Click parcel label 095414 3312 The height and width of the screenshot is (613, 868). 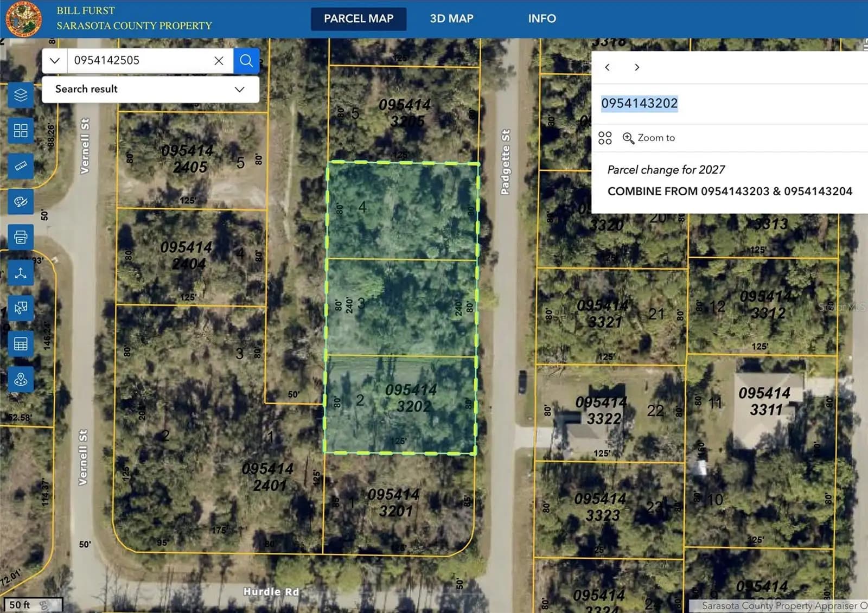[x=767, y=304]
